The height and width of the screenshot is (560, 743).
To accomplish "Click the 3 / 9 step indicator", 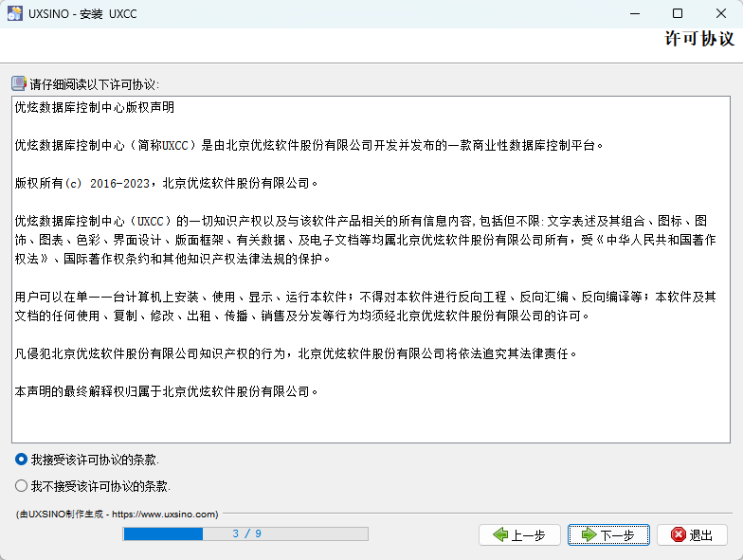I will [x=246, y=534].
